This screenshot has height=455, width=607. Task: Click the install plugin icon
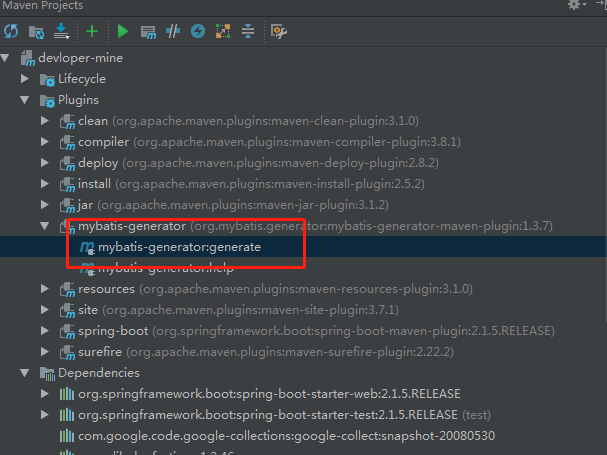click(x=67, y=184)
